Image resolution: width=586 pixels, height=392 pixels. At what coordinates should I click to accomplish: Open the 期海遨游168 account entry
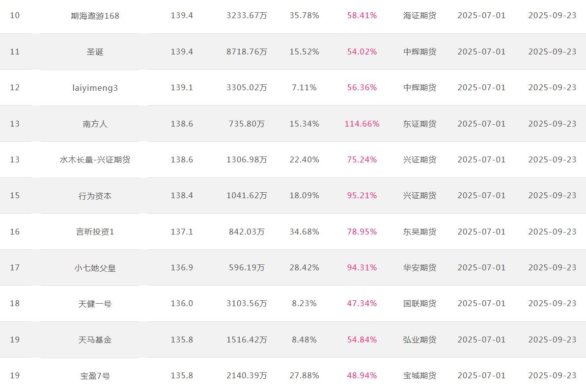pyautogui.click(x=95, y=16)
